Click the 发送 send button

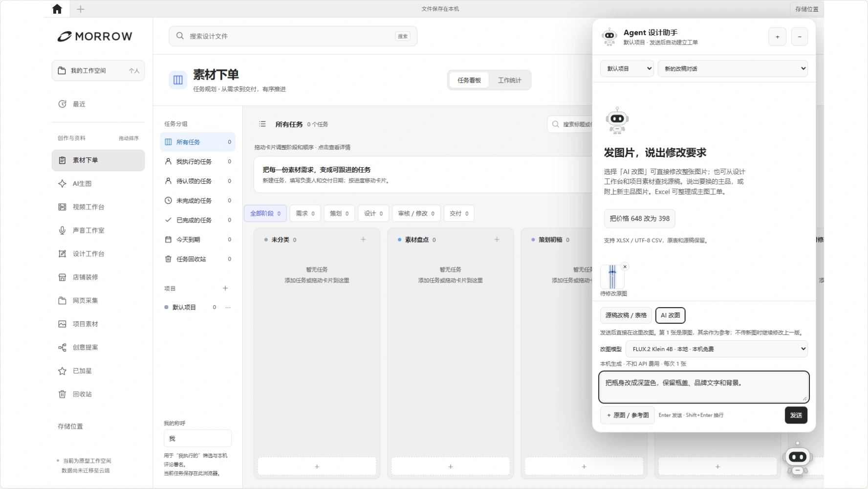(796, 415)
